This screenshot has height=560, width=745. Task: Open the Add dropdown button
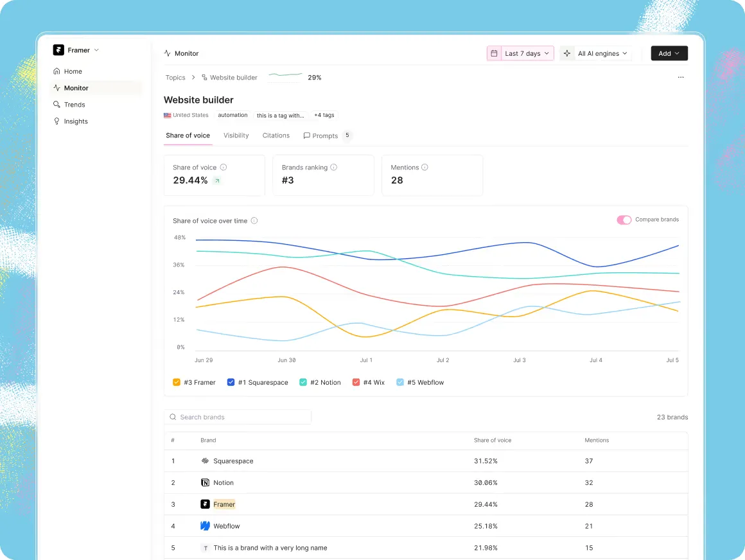[x=669, y=53]
